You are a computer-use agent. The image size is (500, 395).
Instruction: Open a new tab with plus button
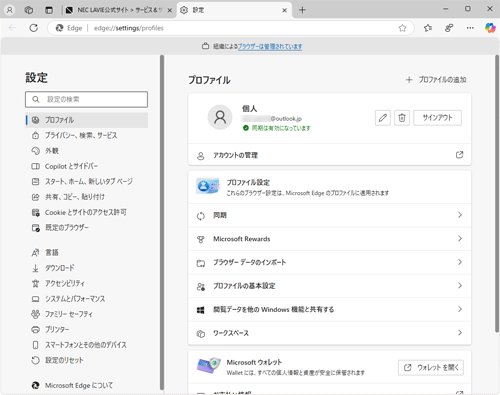[x=302, y=10]
